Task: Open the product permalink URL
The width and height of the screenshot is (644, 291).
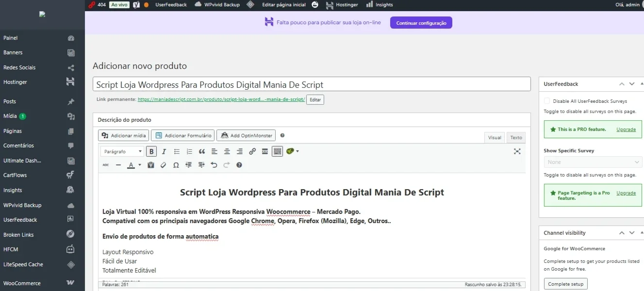Action: [x=221, y=99]
